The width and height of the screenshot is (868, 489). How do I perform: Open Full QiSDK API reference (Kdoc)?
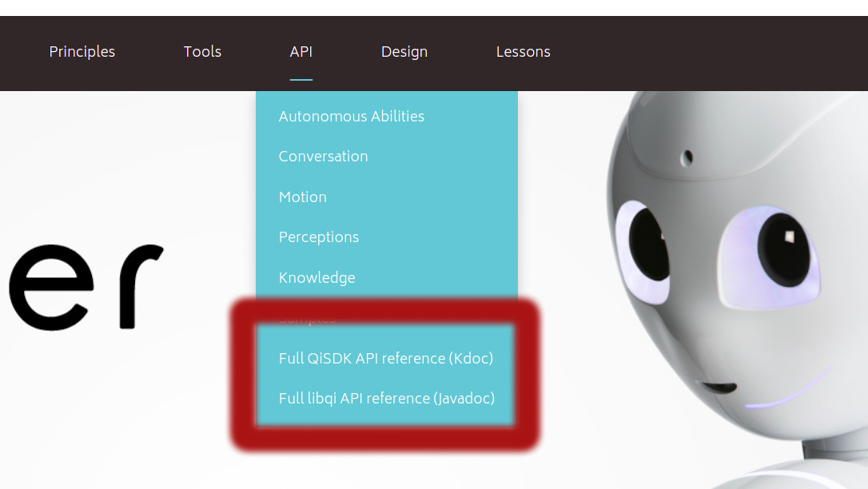pos(386,359)
